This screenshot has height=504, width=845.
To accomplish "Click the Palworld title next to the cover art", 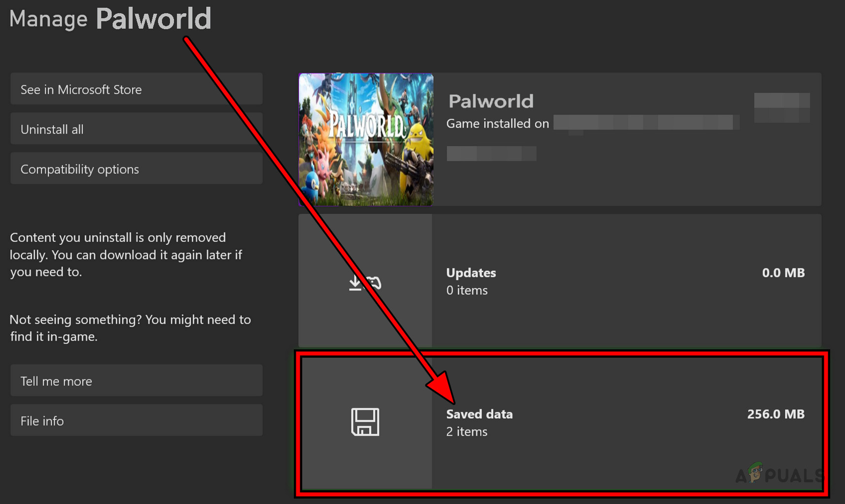I will 491,101.
